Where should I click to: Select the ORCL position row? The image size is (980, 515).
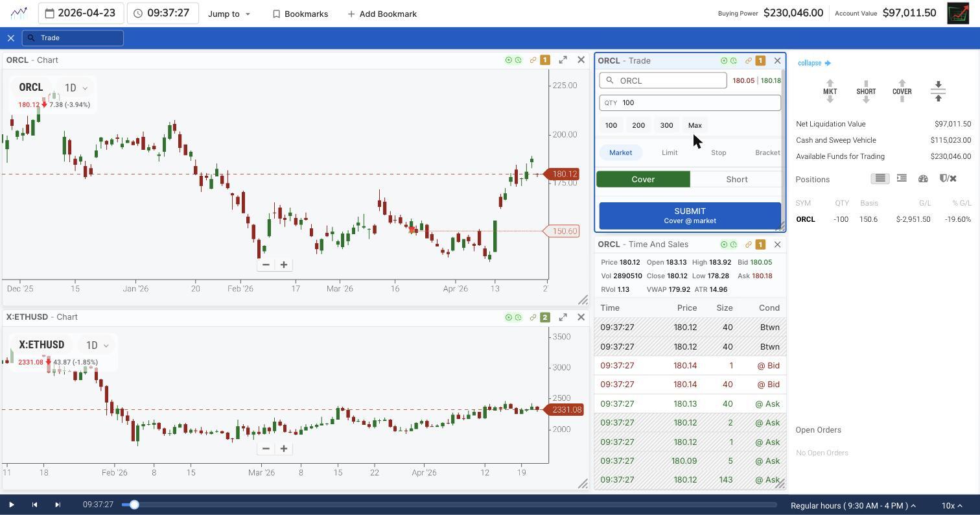pos(883,219)
